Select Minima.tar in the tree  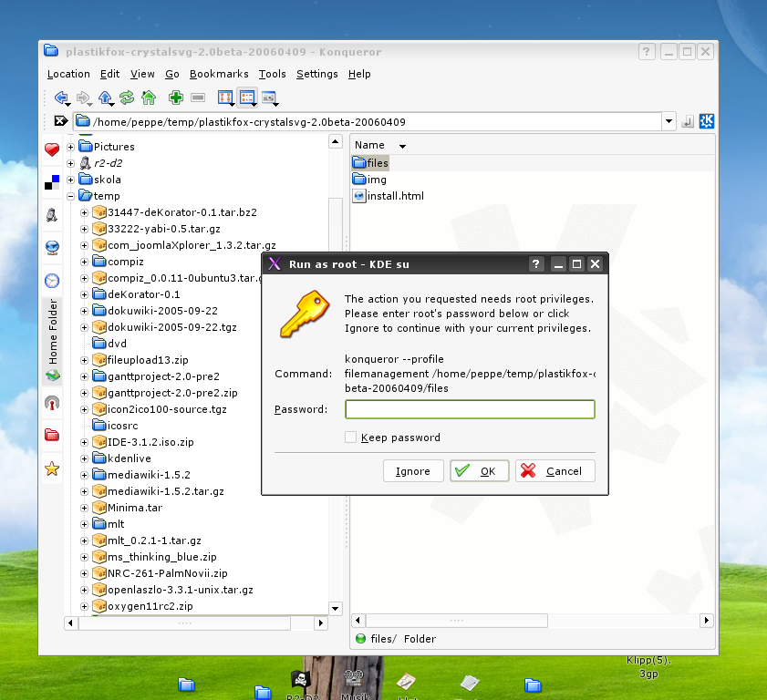click(x=128, y=508)
